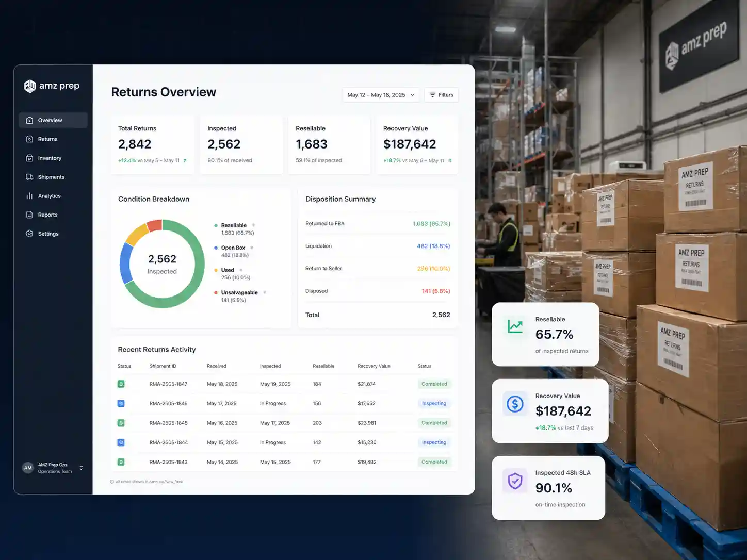Open the May 12 – May 18, 2025 date dropdown

[381, 95]
